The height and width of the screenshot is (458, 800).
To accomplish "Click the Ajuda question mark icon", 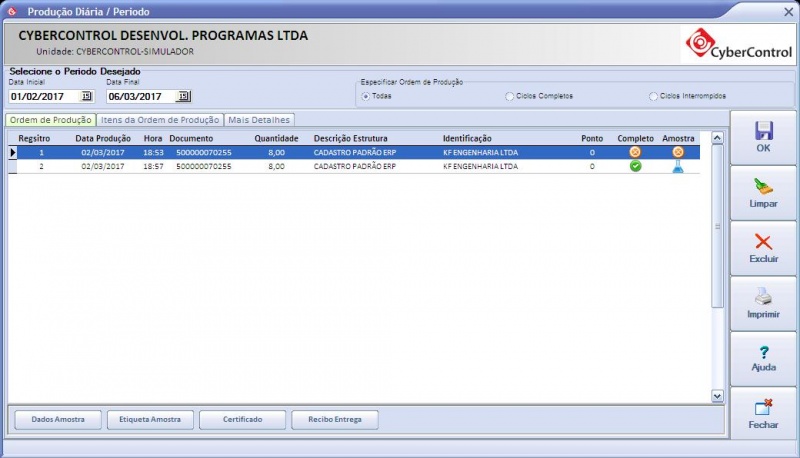I will point(763,352).
